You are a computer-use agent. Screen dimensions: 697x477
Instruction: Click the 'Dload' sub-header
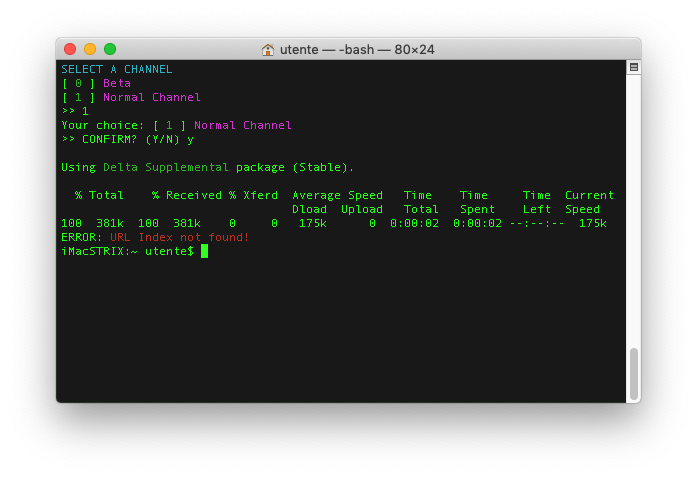[309, 209]
